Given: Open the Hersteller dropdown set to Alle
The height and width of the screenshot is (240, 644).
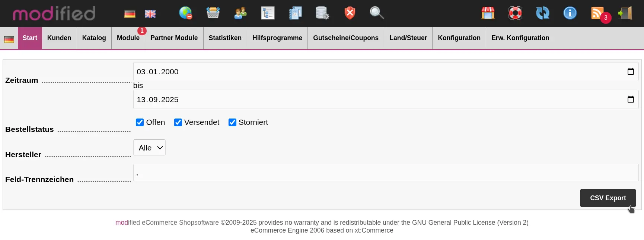Looking at the screenshot, I should pos(149,148).
